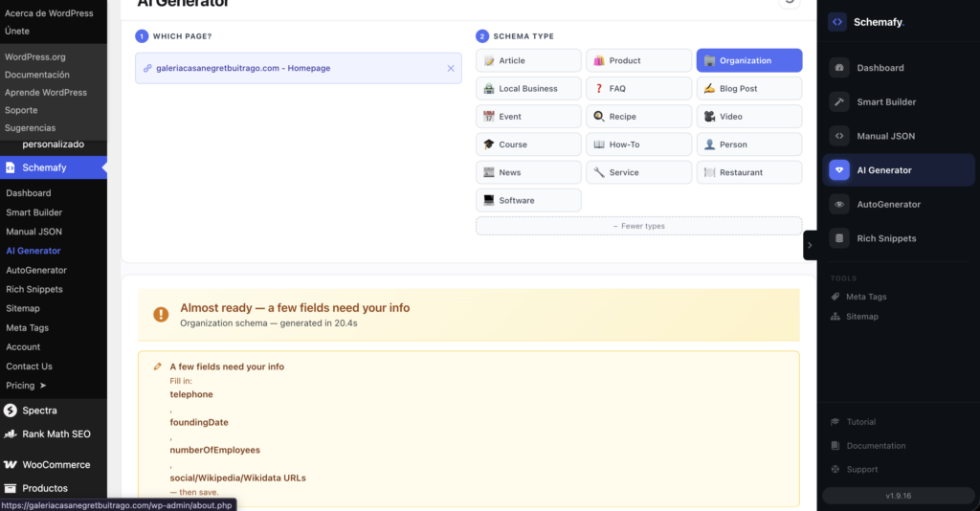The height and width of the screenshot is (511, 980).
Task: Click the Rich Snippets database icon
Action: (x=839, y=238)
